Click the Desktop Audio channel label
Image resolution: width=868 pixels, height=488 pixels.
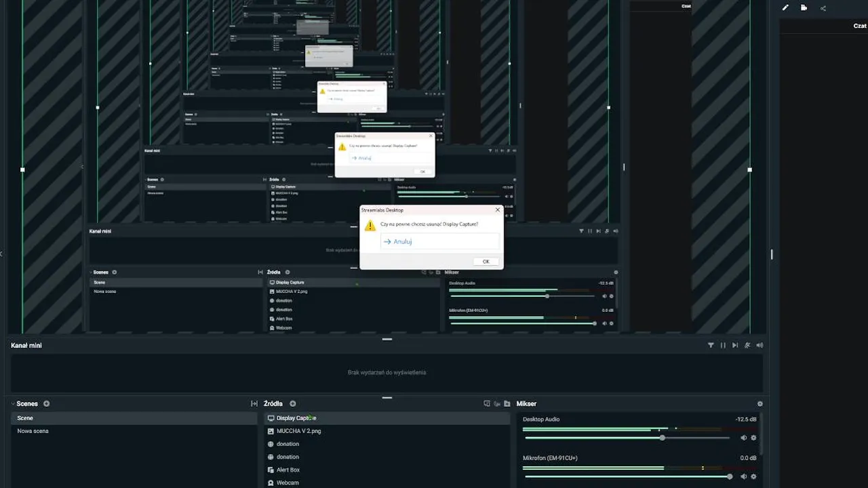(541, 420)
